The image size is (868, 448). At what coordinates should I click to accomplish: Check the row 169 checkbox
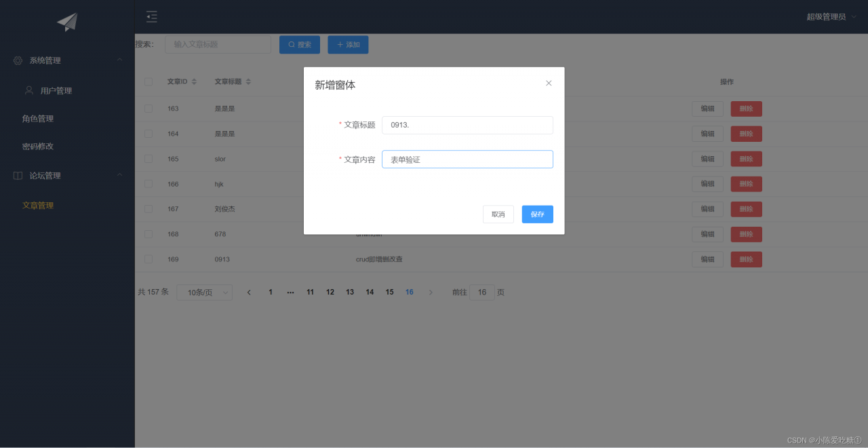pyautogui.click(x=149, y=259)
